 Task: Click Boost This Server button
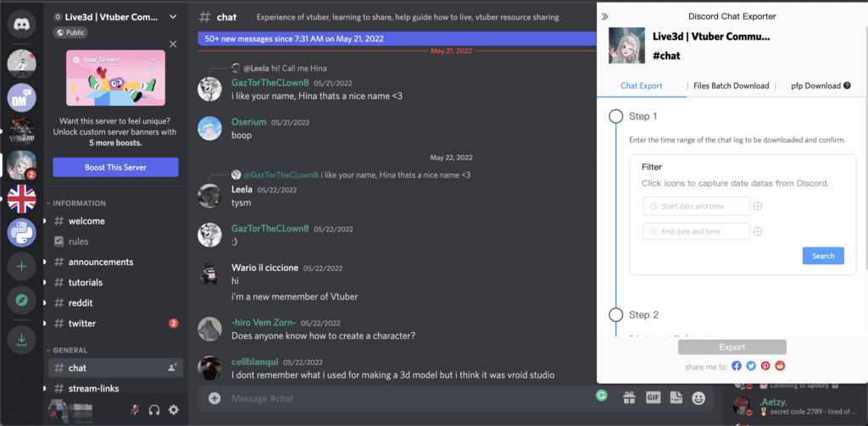(x=115, y=167)
